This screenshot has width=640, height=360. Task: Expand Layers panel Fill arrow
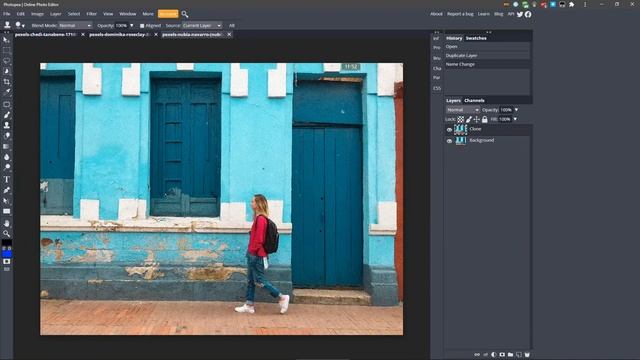click(515, 119)
